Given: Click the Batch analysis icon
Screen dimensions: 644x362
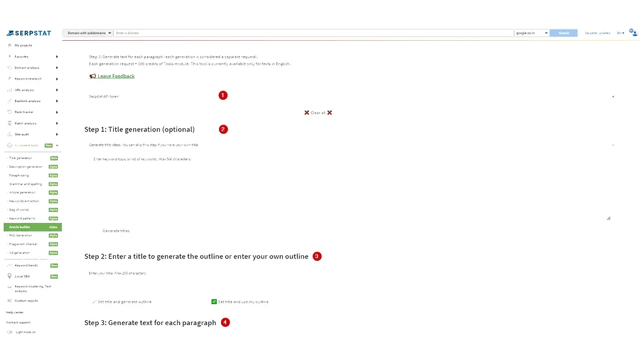Looking at the screenshot, I should click(10, 123).
